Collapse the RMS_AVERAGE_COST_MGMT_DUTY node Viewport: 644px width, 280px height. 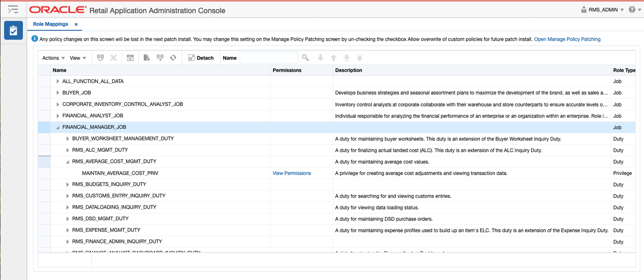[x=68, y=161]
